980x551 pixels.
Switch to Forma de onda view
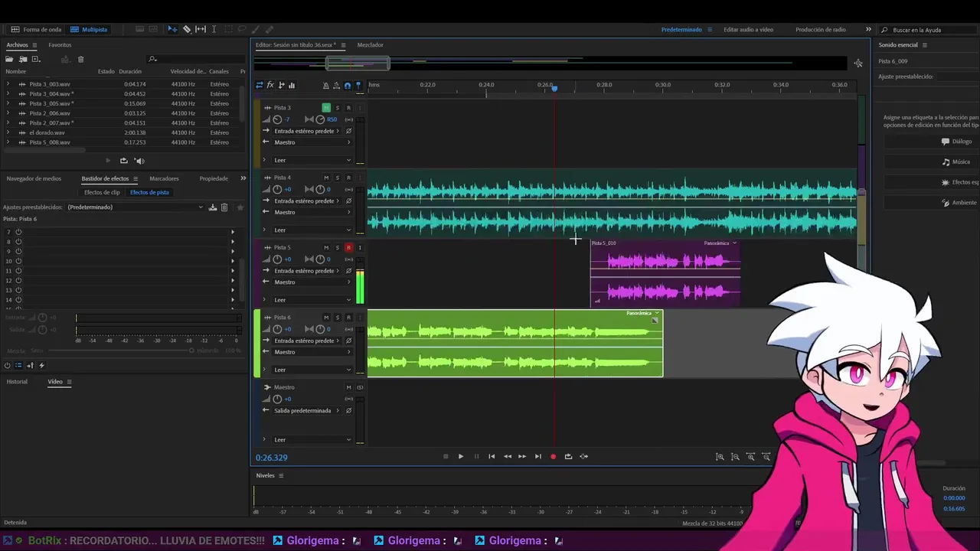point(36,30)
